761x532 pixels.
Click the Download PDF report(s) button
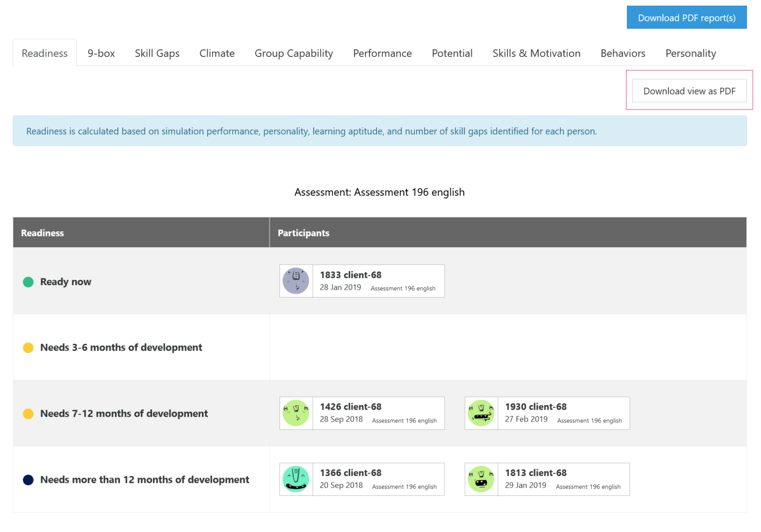[x=687, y=17]
